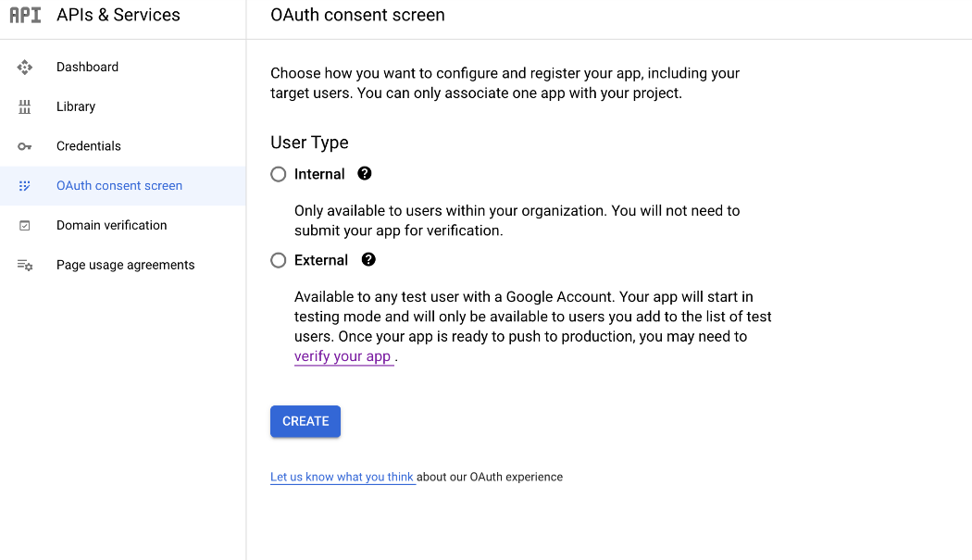Select the External user type radio button
Image resolution: width=972 pixels, height=560 pixels.
278,260
